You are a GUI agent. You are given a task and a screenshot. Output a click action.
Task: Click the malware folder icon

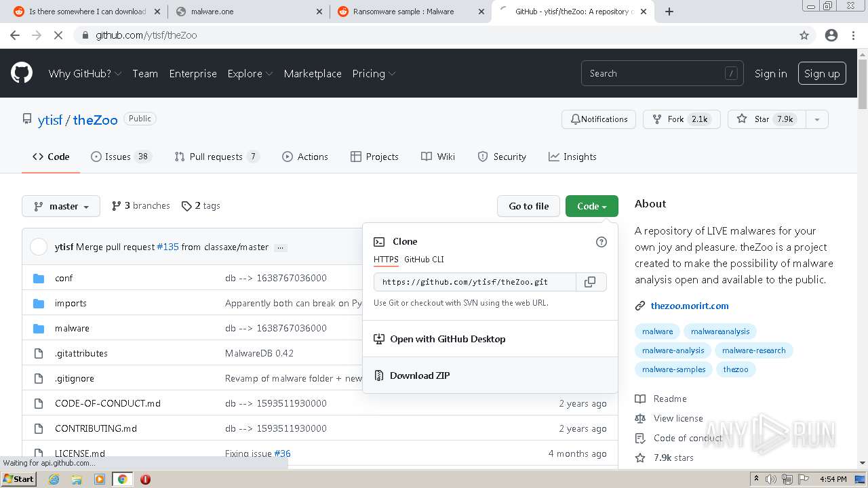coord(39,329)
